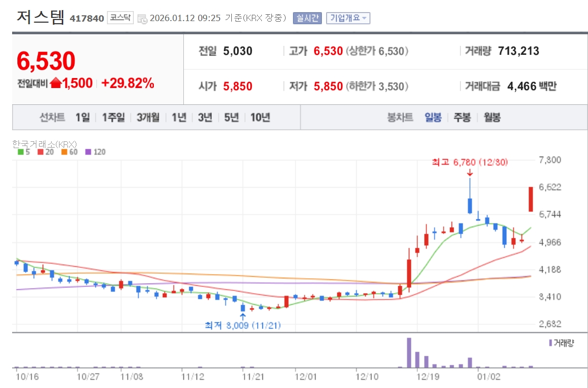Click the 최저 3,009 low marker arrow
Screen dimensions: 588x388
click(242, 316)
